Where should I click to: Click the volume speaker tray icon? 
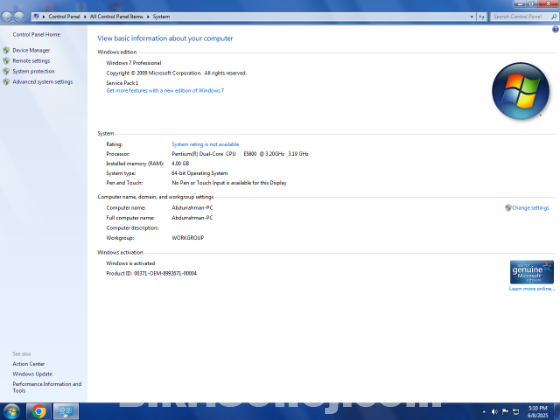tap(495, 412)
